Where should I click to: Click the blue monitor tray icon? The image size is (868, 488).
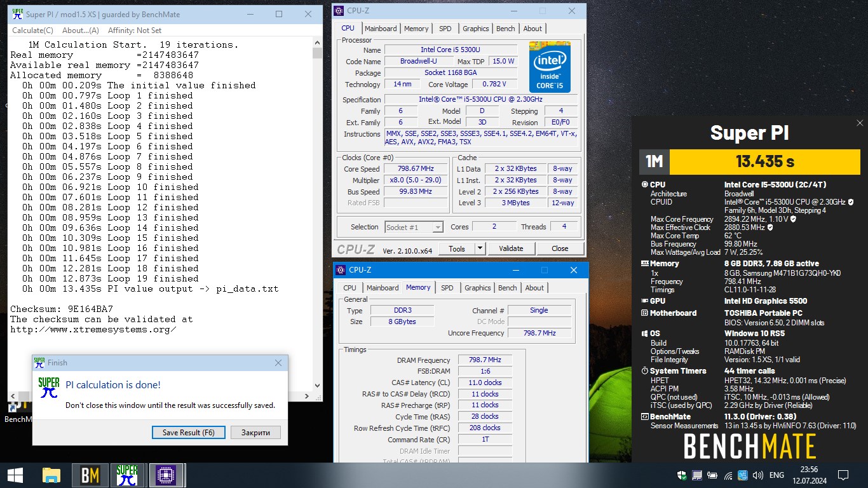[x=743, y=475]
